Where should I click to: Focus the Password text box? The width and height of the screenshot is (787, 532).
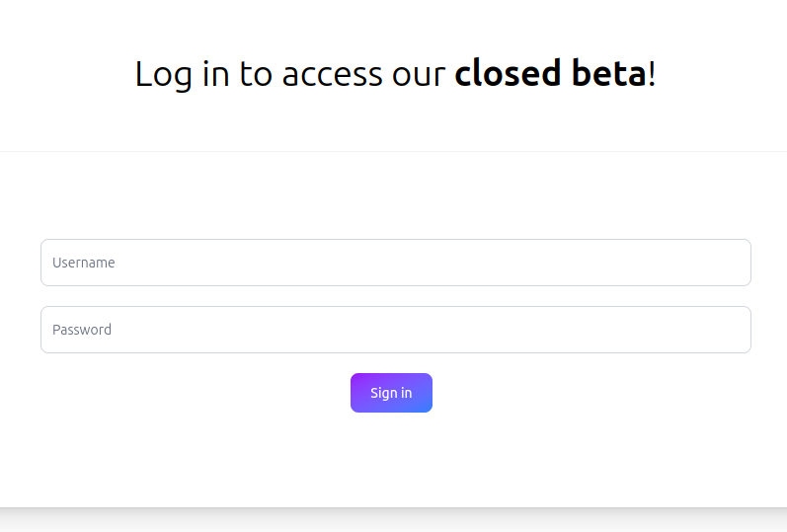point(395,330)
